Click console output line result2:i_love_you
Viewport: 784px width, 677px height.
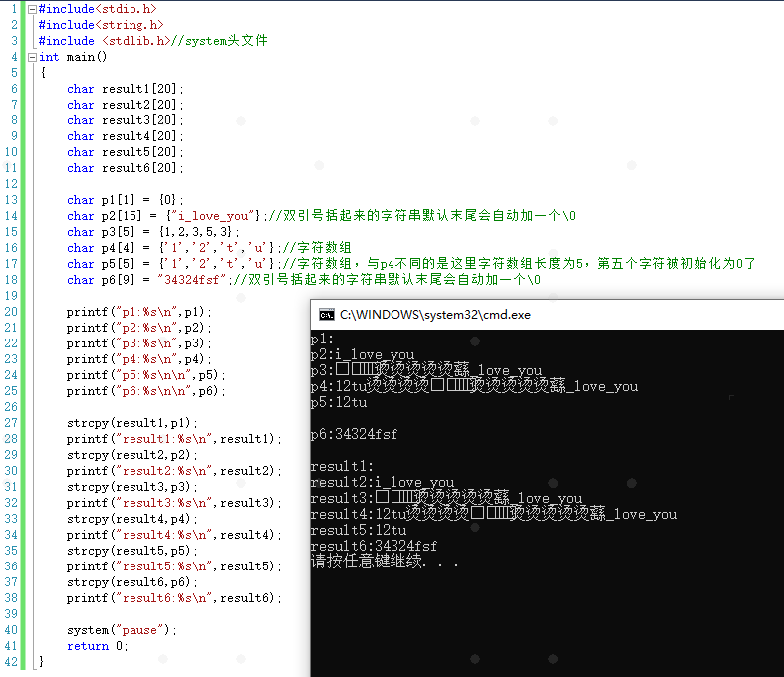pyautogui.click(x=383, y=483)
